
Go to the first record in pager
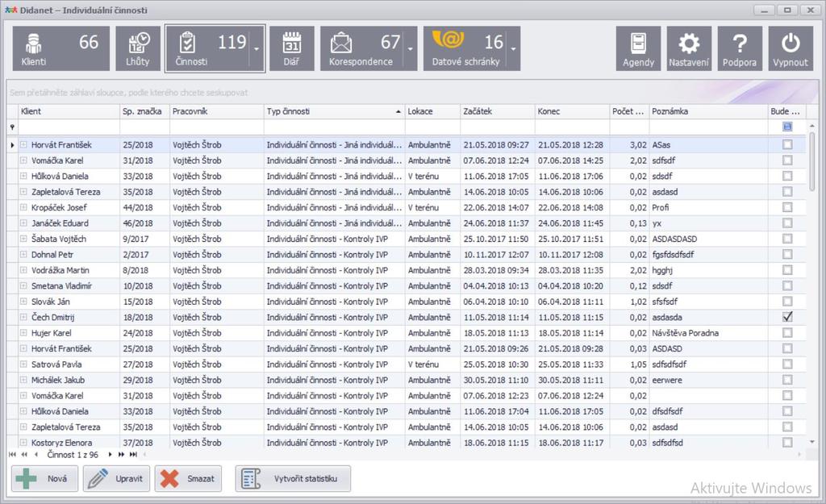click(x=13, y=455)
